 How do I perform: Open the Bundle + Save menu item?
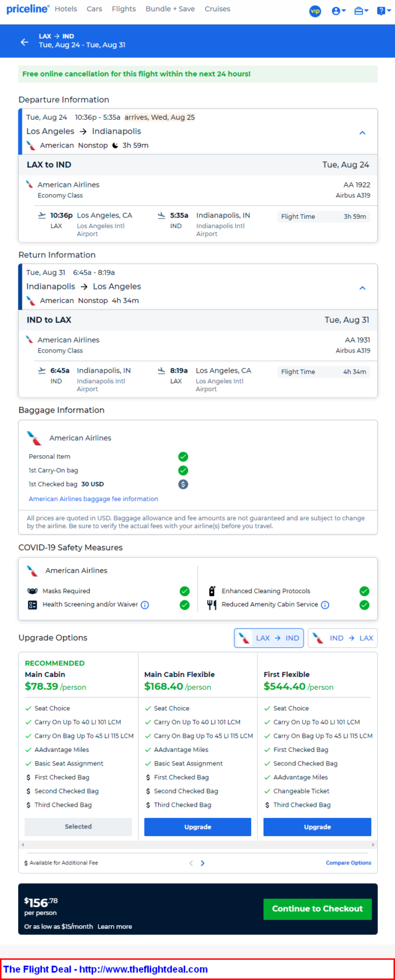tap(170, 9)
